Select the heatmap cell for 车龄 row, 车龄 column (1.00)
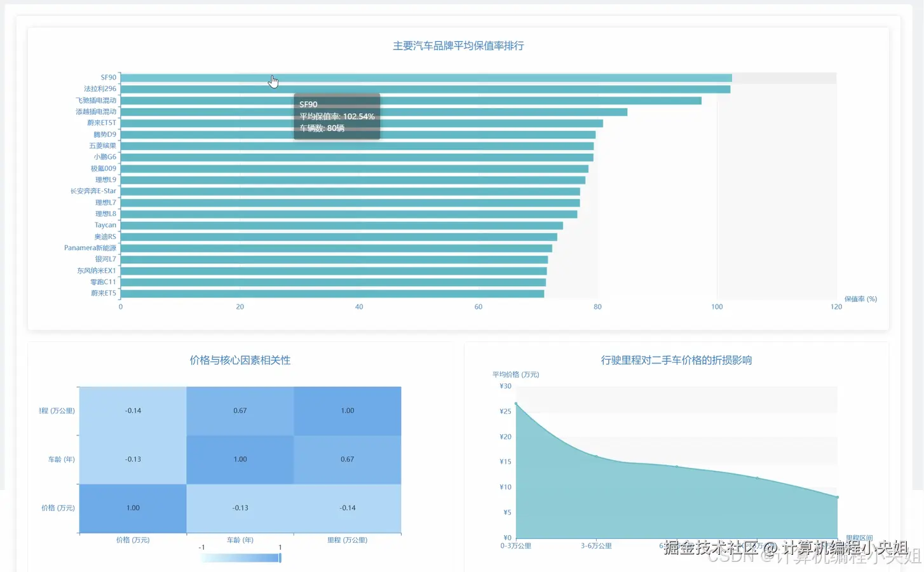 [x=240, y=460]
